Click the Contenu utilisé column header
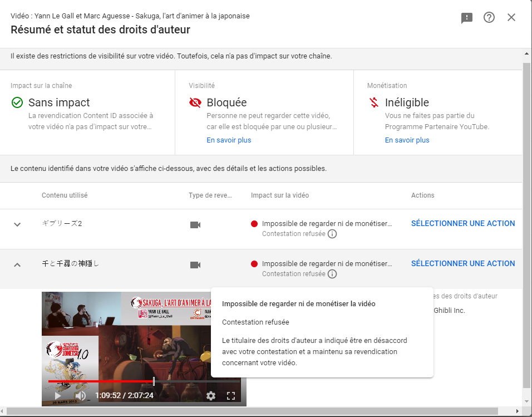Image resolution: width=532 pixels, height=417 pixels. (65, 195)
